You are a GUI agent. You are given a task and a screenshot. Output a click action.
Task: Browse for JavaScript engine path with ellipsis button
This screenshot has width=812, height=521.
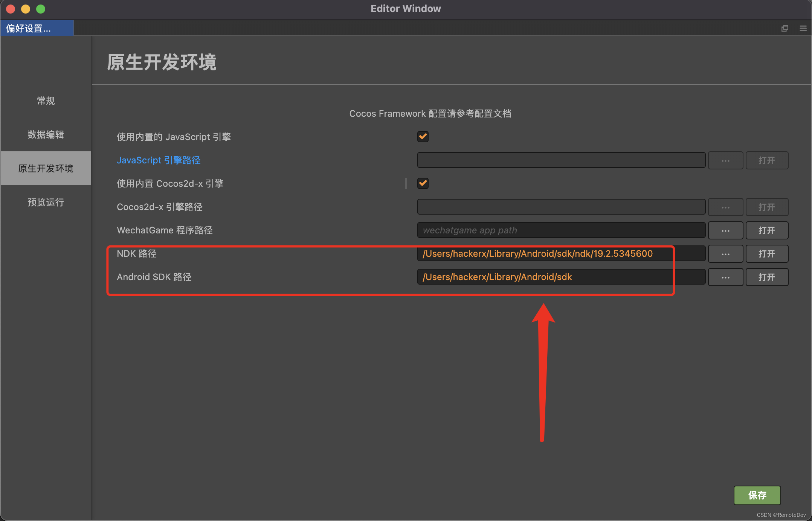725,160
